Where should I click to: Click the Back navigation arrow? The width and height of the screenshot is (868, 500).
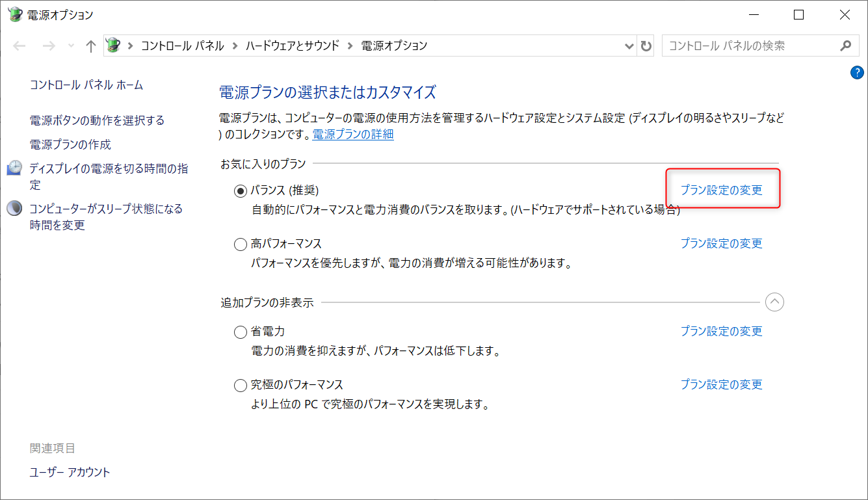tap(20, 46)
